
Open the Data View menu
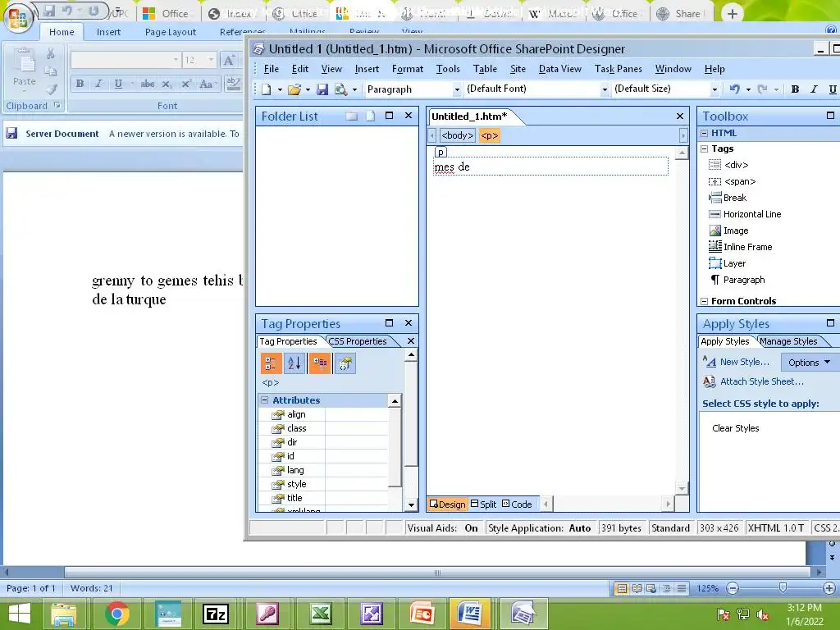point(559,69)
